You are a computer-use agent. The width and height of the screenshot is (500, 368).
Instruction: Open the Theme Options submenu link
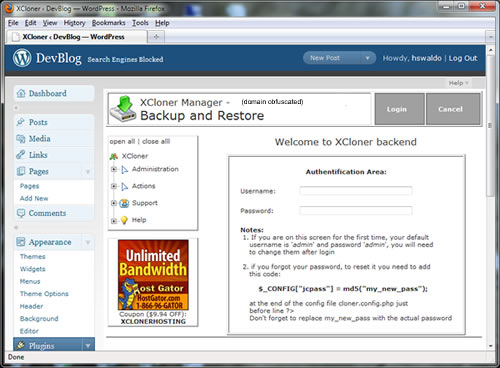[x=44, y=294]
